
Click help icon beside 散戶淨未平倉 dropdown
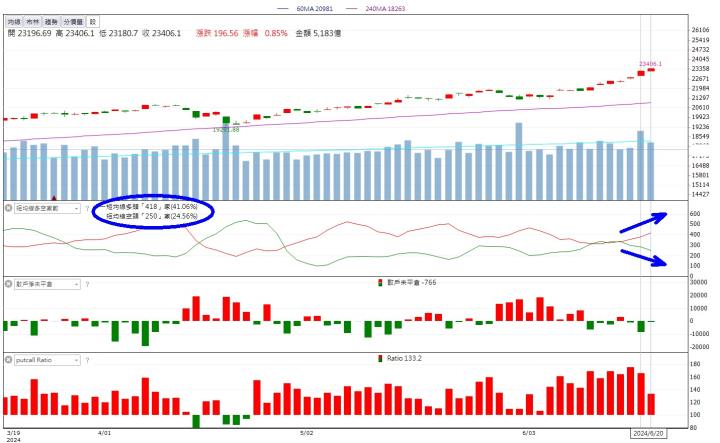(x=87, y=284)
